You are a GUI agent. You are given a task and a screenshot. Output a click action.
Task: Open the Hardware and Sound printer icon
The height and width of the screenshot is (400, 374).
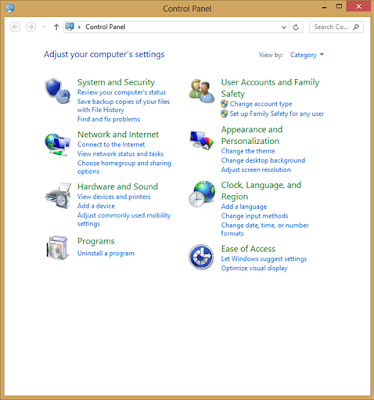coord(58,195)
